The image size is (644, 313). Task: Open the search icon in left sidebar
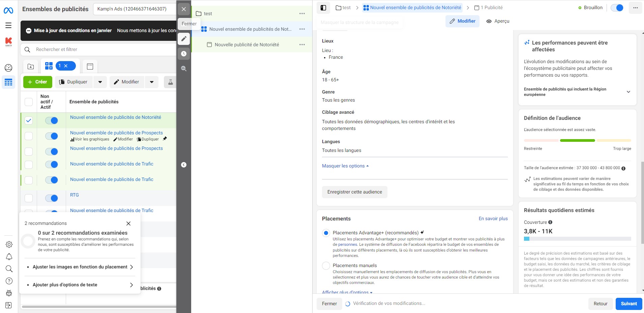tap(9, 269)
